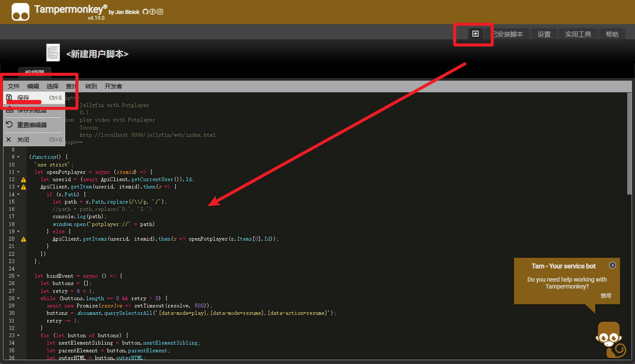Image resolution: width=635 pixels, height=364 pixels.
Task: Click 'Jellyfin with Potplayer' text in script header
Action: (x=114, y=105)
